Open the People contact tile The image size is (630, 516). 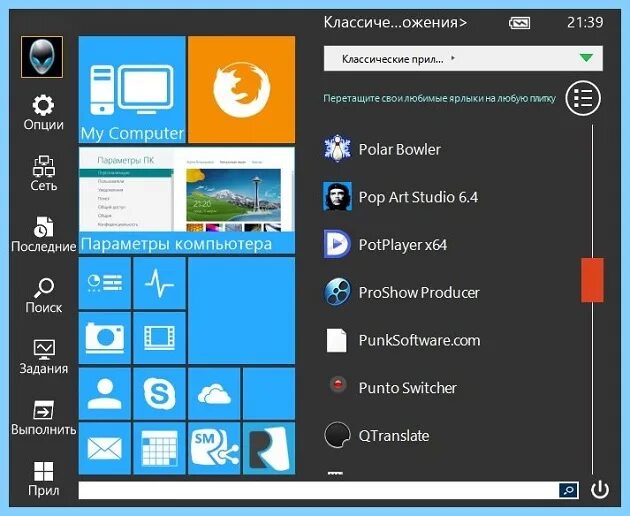(x=105, y=393)
